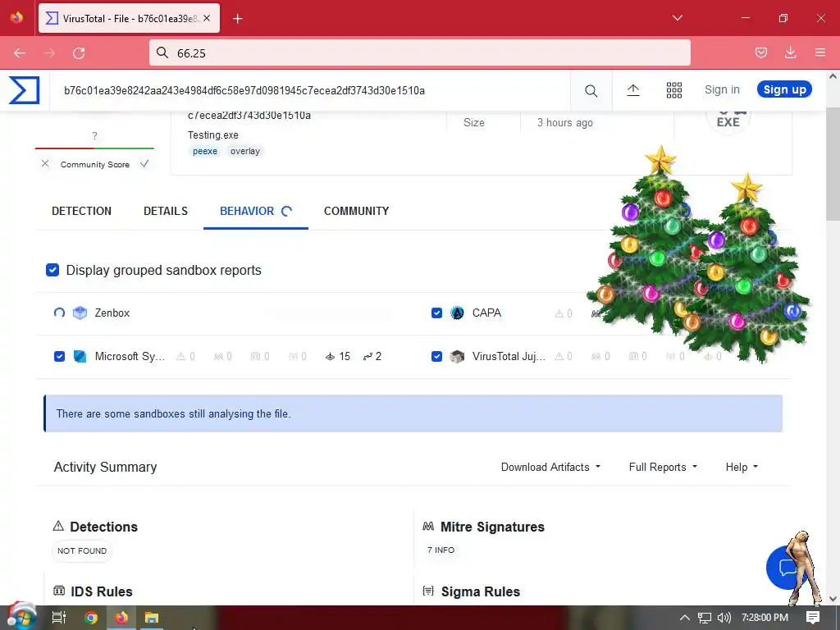
Task: Click the 7 INFO Mitre badge
Action: (441, 550)
